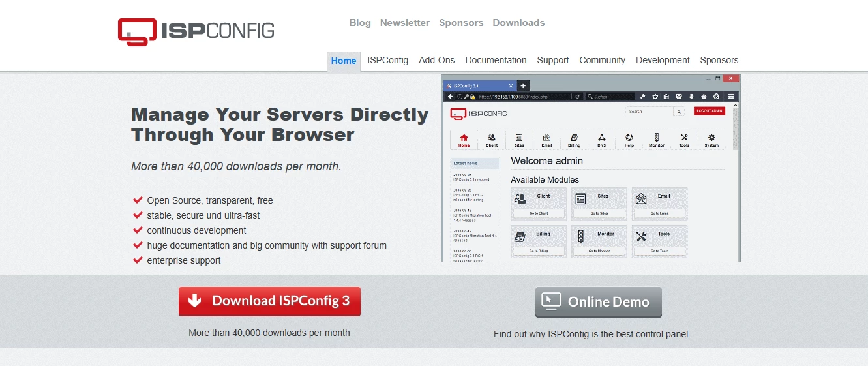This screenshot has width=868, height=366.
Task: In embedded screenshot, click browser reload icon
Action: click(x=577, y=97)
